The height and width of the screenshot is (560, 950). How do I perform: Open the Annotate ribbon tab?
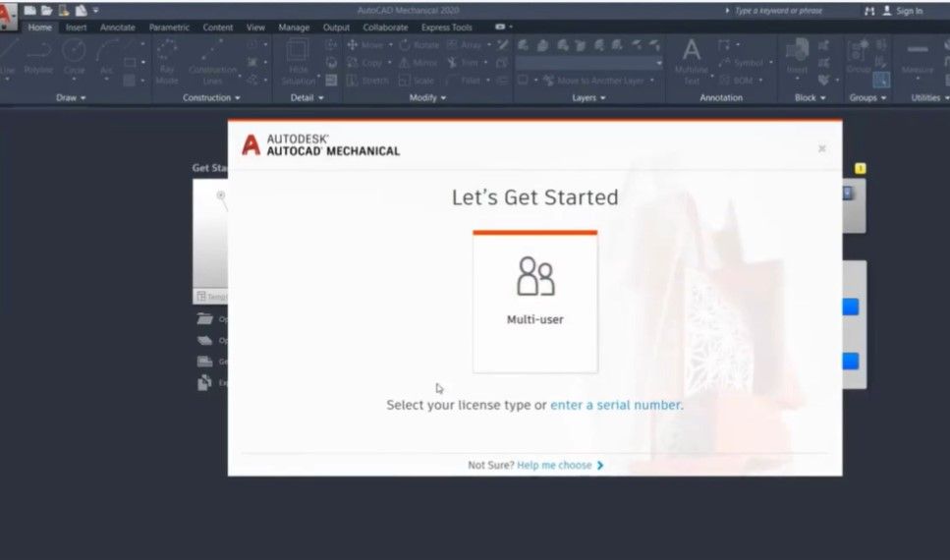118,28
